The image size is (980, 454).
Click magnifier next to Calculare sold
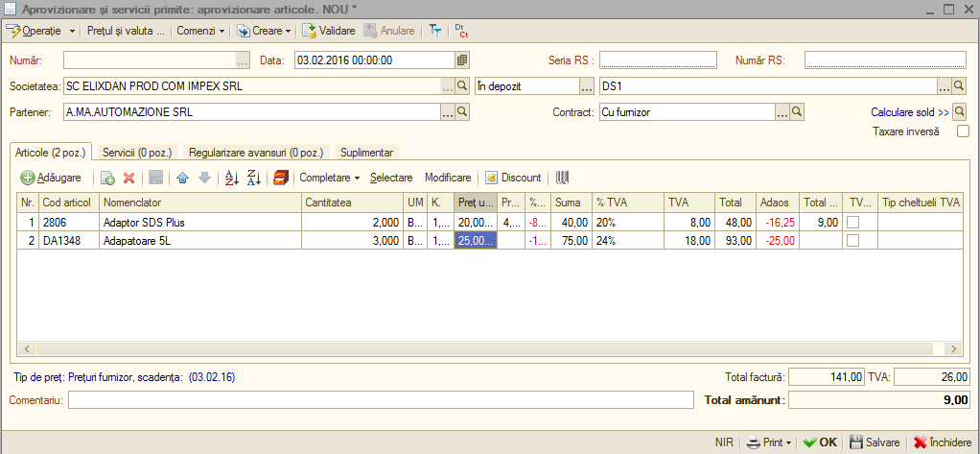(x=959, y=112)
